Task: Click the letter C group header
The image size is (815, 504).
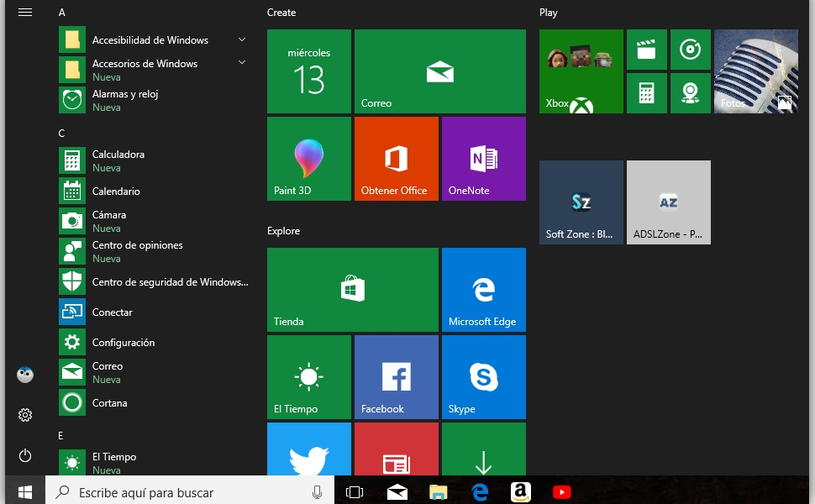Action: coord(61,134)
